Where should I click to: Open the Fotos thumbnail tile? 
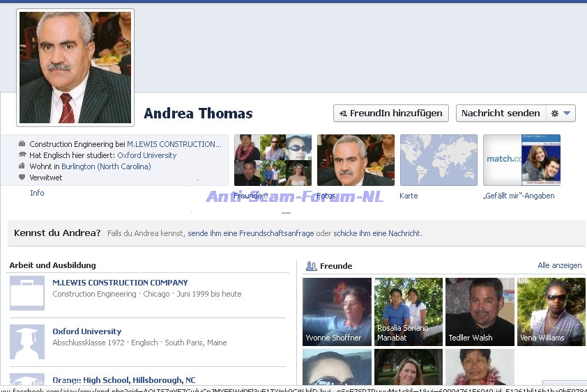pos(356,160)
